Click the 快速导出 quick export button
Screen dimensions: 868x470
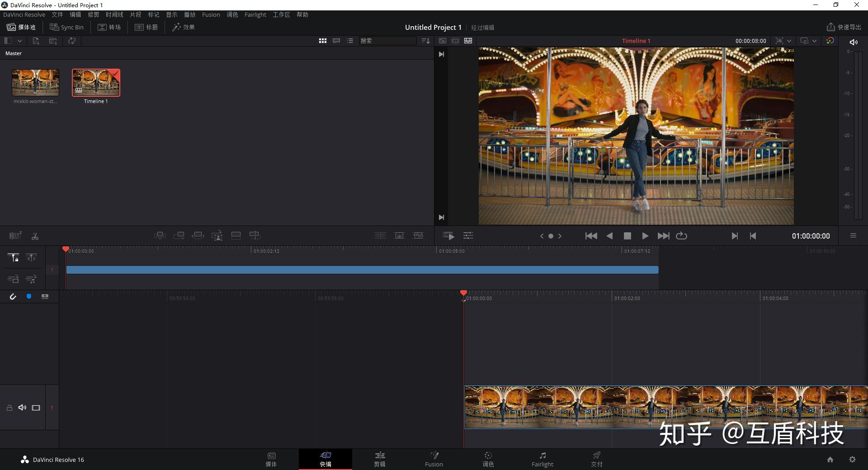click(x=844, y=27)
